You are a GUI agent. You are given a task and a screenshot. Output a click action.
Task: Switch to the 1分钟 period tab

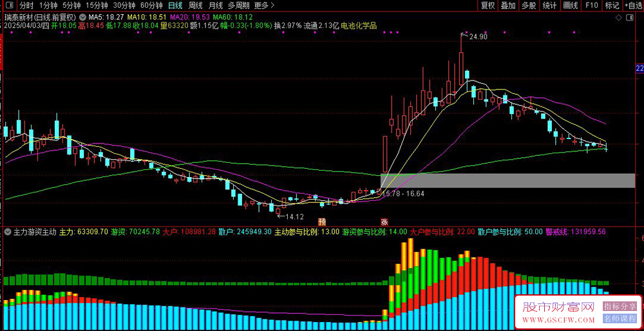click(x=48, y=5)
